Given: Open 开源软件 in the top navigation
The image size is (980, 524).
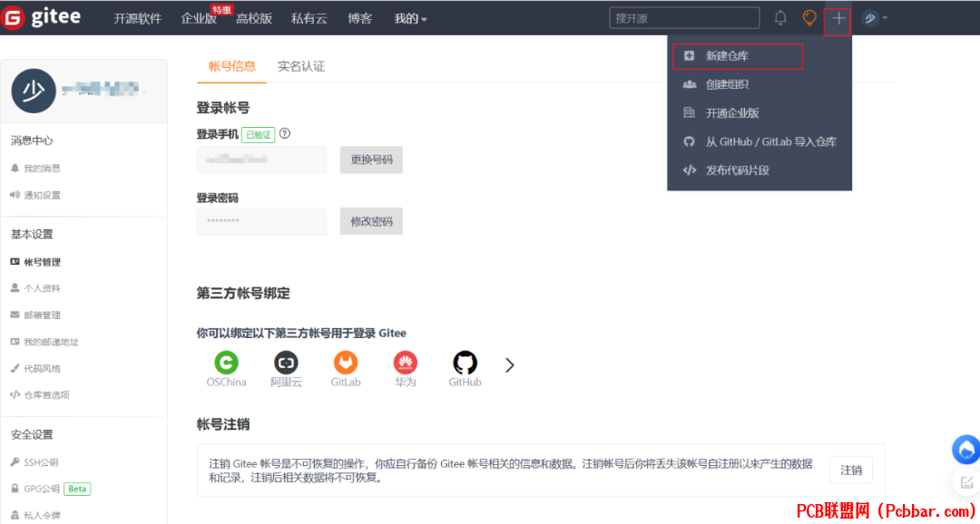Looking at the screenshot, I should pyautogui.click(x=138, y=19).
